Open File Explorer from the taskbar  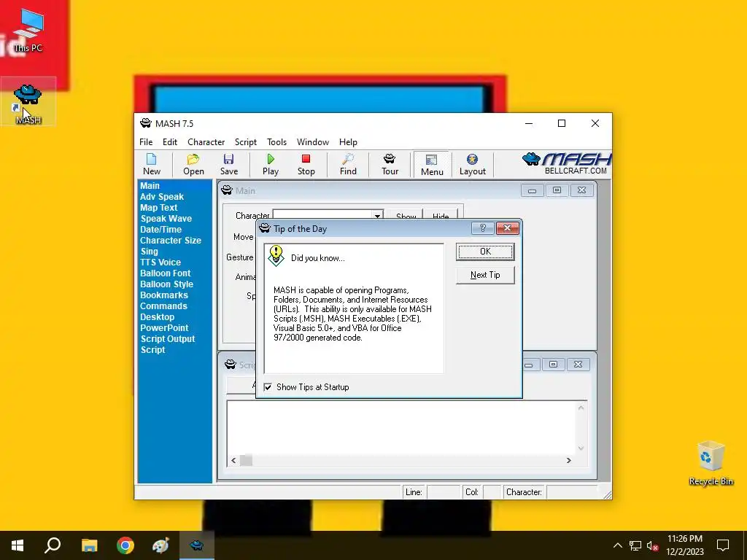(89, 545)
